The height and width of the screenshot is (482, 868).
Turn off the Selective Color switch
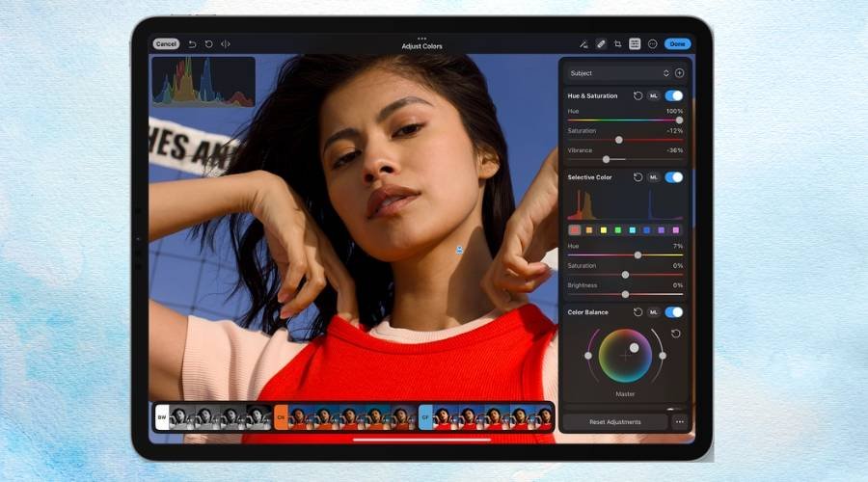click(673, 177)
